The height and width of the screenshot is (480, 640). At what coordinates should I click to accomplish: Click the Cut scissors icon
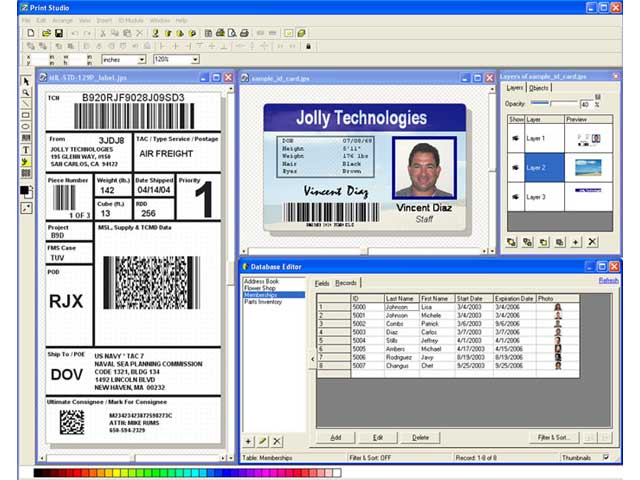pyautogui.click(x=103, y=33)
